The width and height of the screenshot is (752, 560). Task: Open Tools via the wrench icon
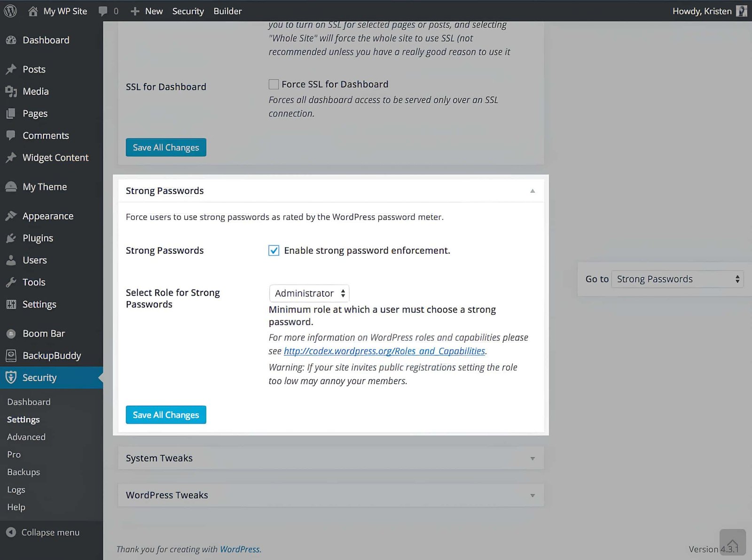pos(11,282)
